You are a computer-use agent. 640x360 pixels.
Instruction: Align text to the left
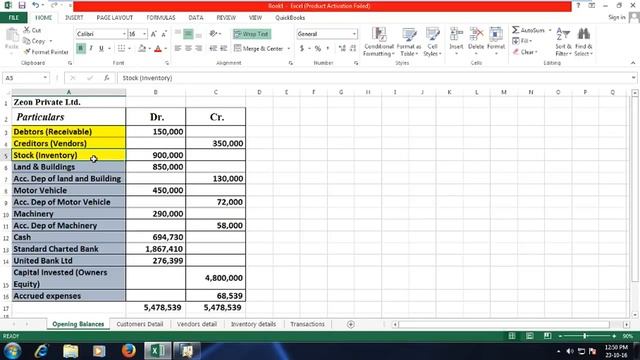(178, 48)
